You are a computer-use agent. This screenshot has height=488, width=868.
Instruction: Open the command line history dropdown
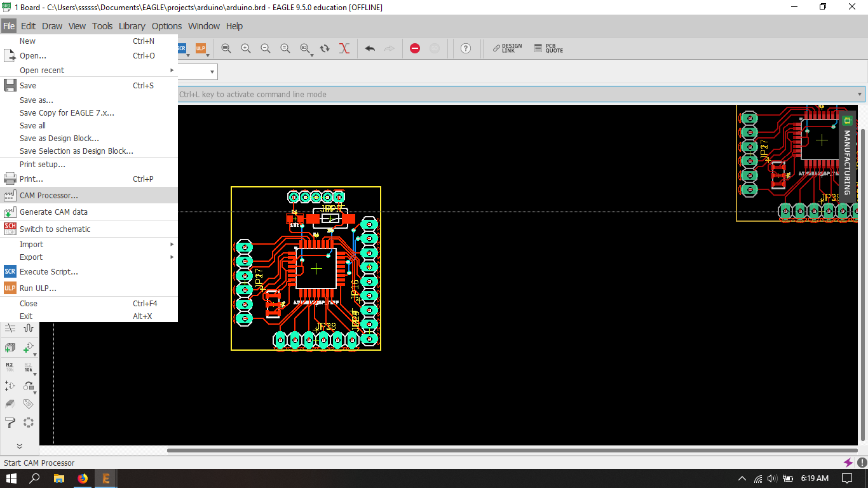(860, 94)
